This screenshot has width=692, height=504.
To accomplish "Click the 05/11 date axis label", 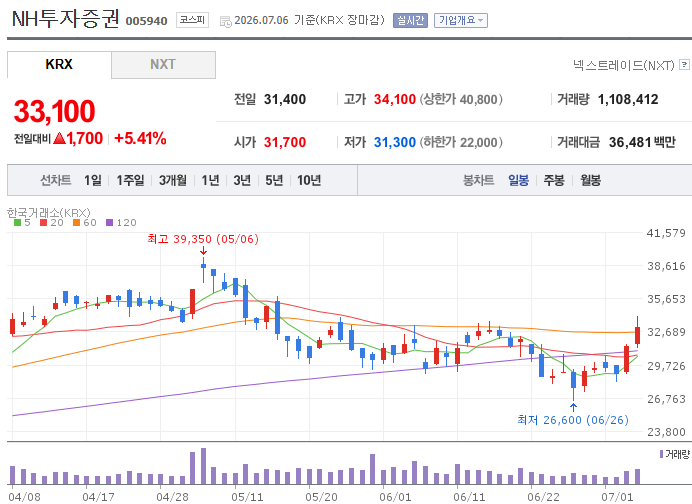I will pyautogui.click(x=247, y=497).
